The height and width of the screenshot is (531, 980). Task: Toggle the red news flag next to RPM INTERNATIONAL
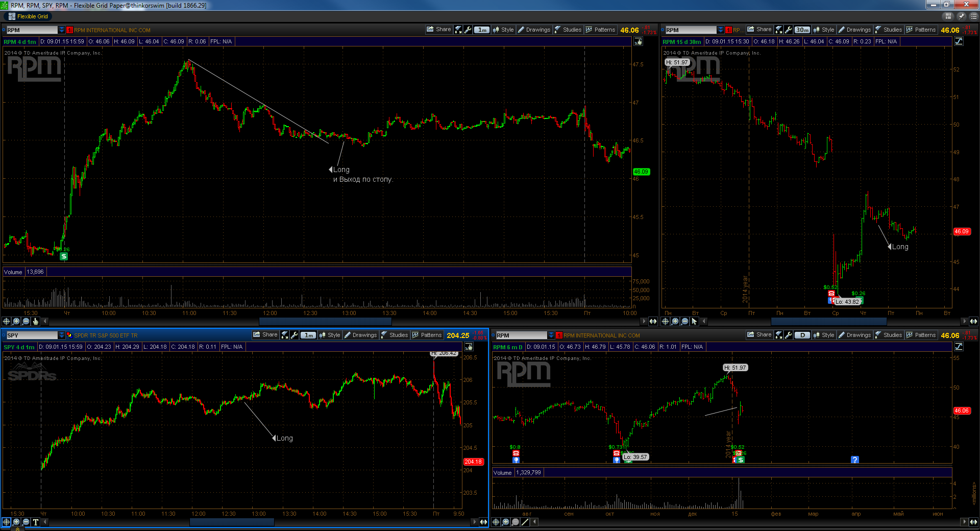coord(69,30)
